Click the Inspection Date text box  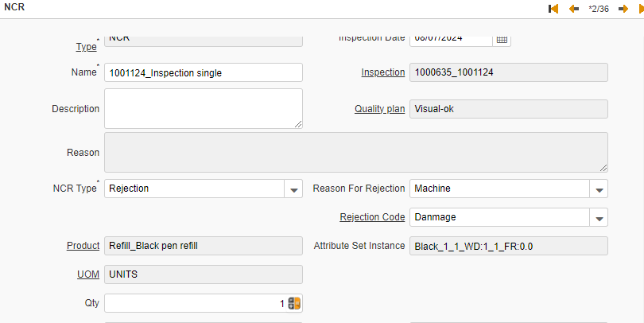451,40
